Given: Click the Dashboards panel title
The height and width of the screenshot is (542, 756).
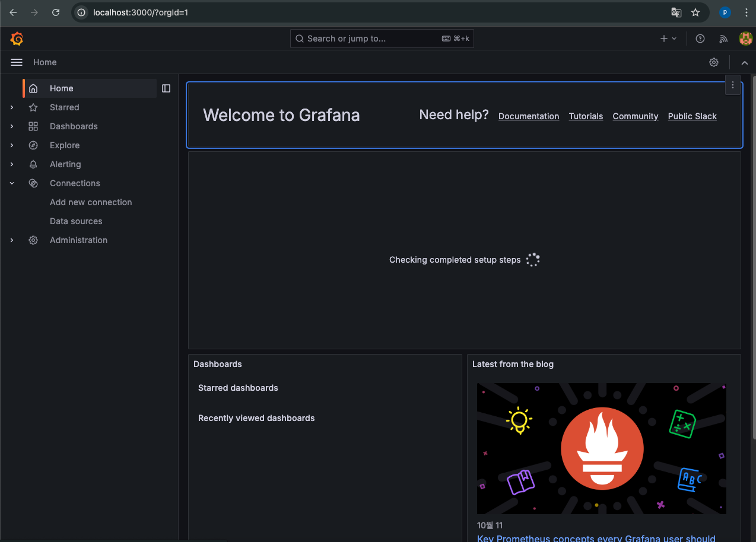Looking at the screenshot, I should click(x=218, y=364).
